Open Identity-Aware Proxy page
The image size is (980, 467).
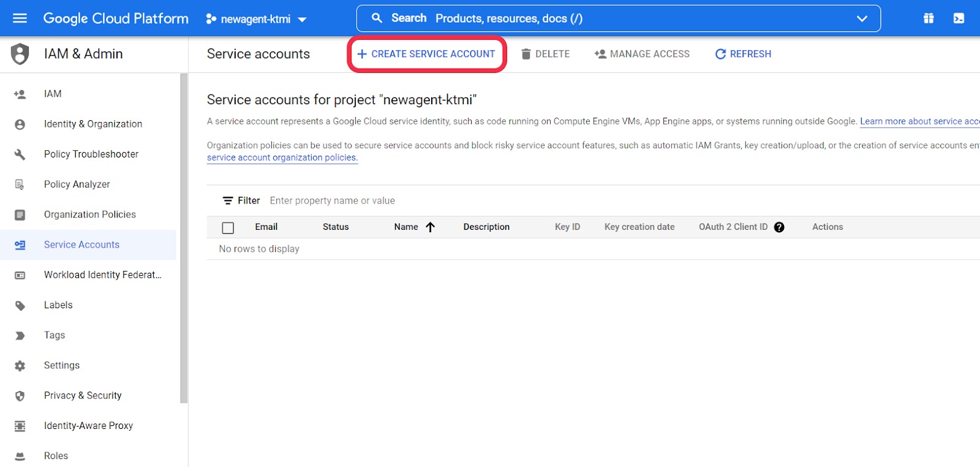88,425
